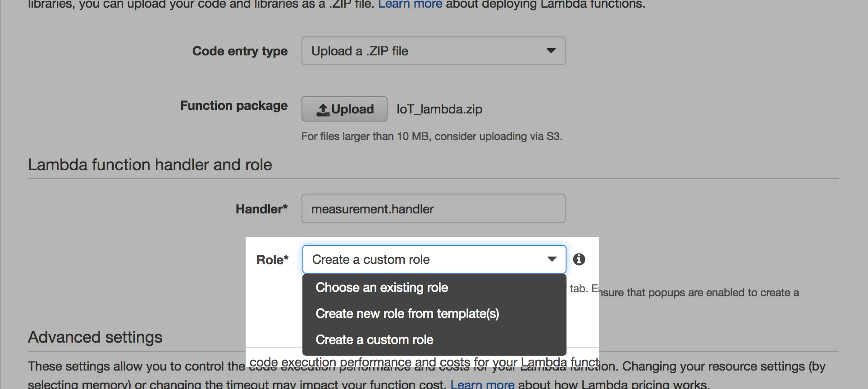Click the upload arrow icon on Upload button

click(323, 109)
